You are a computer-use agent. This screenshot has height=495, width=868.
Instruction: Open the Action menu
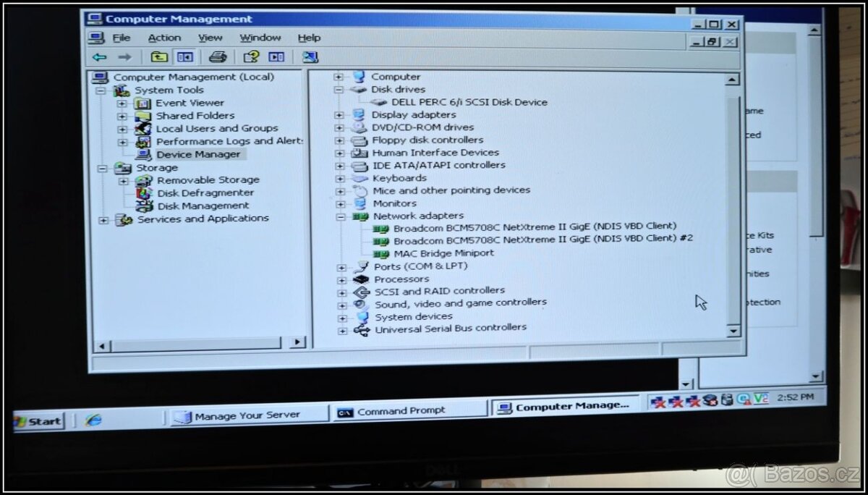164,37
